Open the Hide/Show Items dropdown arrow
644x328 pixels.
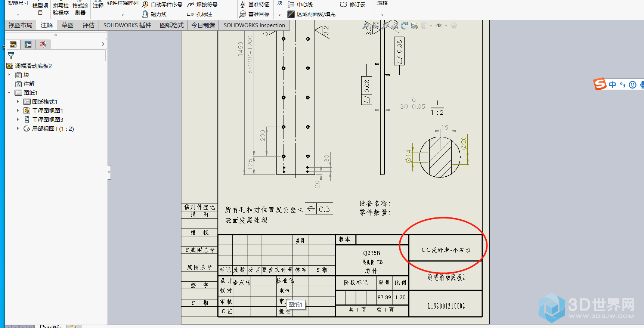point(446,26)
